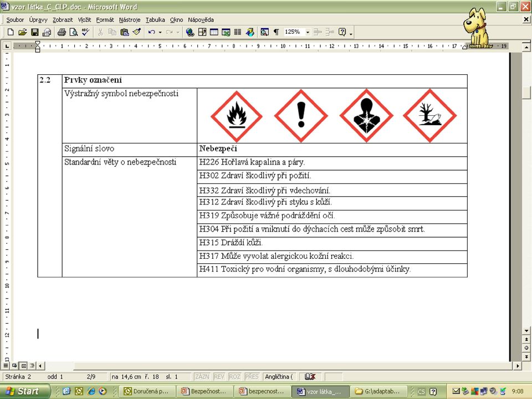The image size is (532, 399).
Task: Click the e-mail recipient icon in toolbar
Action: click(x=47, y=32)
